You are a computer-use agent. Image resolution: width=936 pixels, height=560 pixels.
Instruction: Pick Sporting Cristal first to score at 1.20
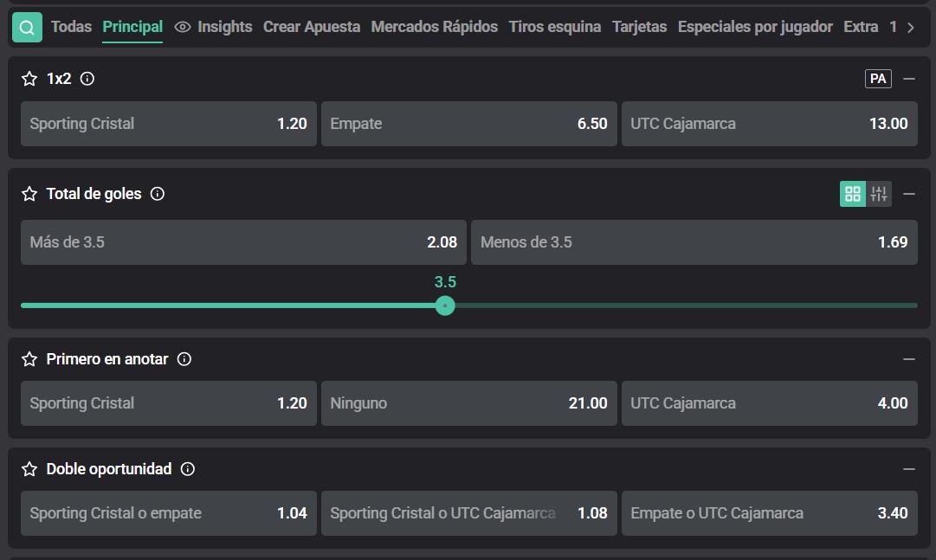click(168, 403)
